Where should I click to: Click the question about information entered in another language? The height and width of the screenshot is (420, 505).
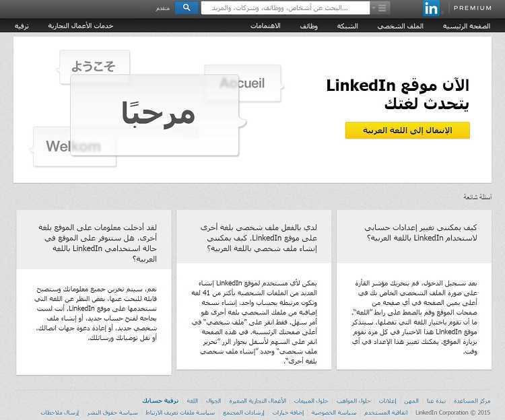point(98,243)
